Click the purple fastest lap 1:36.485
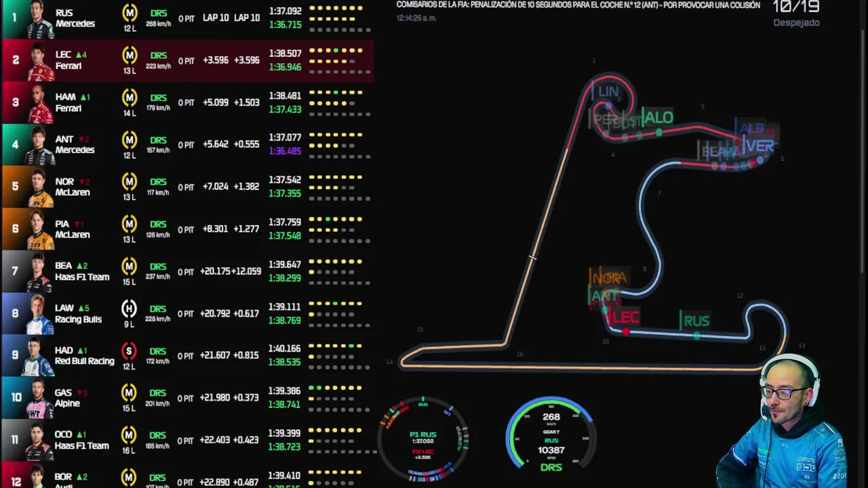 285,151
